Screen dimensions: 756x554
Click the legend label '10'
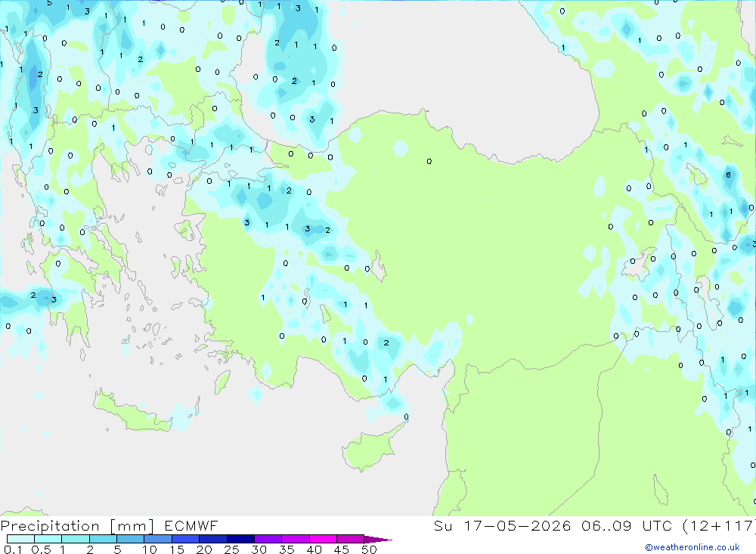[150, 549]
